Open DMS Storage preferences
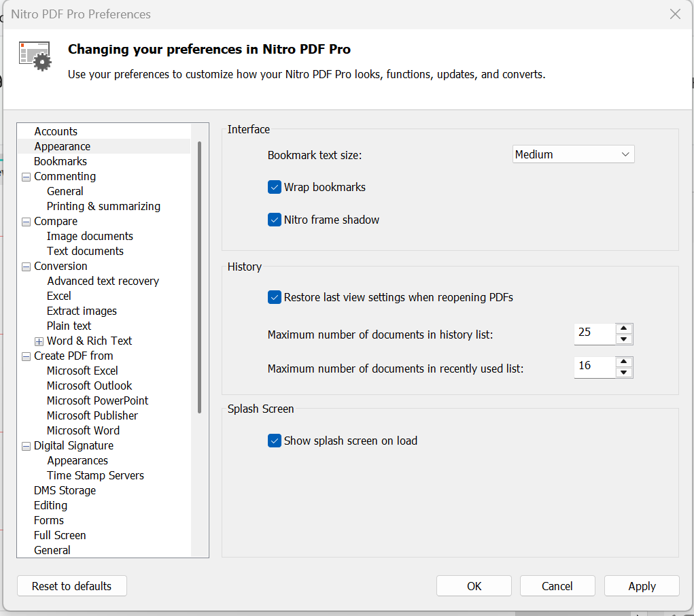Screen dimensions: 694x616 click(65, 491)
